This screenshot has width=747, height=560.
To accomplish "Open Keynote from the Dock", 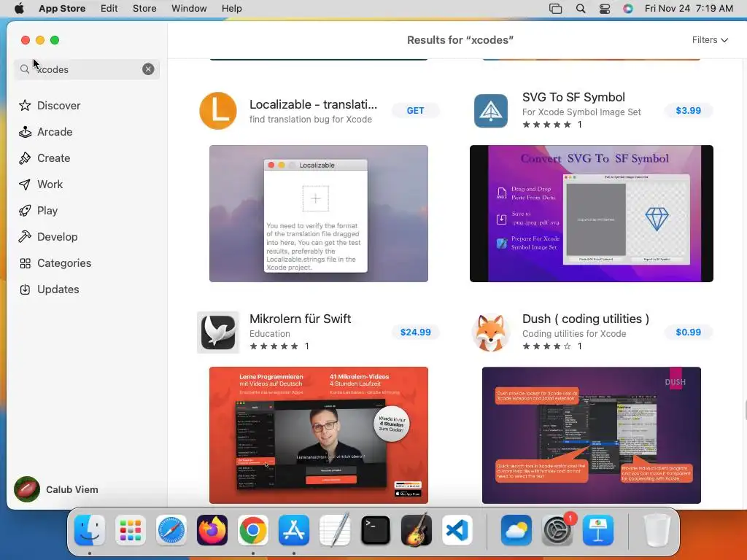I will tap(598, 530).
